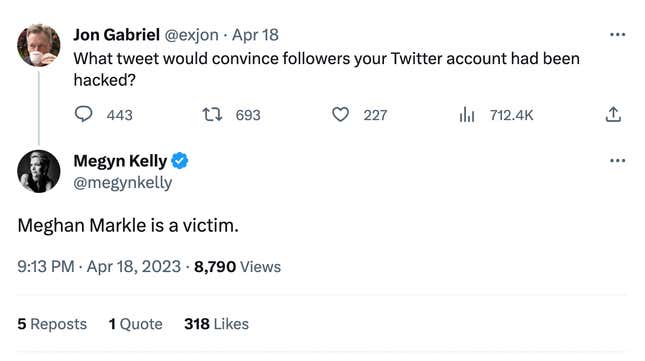Click Megyn Kelly's blue verified badge
Screen dimensions: 645x361
tap(179, 161)
